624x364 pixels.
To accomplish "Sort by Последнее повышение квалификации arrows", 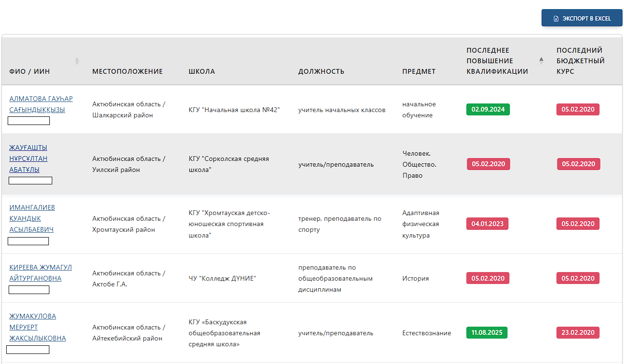I will (x=541, y=61).
